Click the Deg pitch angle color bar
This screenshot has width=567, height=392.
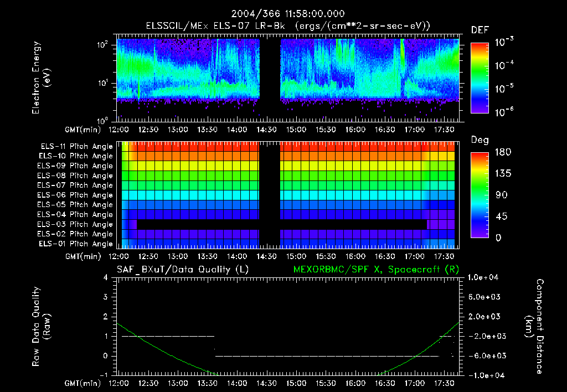(480, 195)
